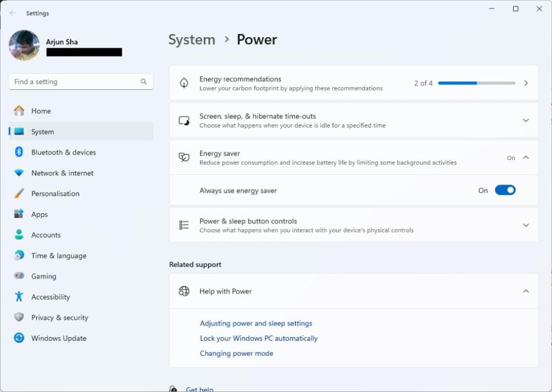Click the back arrow in title bar
This screenshot has height=392, width=552.
coord(13,13)
